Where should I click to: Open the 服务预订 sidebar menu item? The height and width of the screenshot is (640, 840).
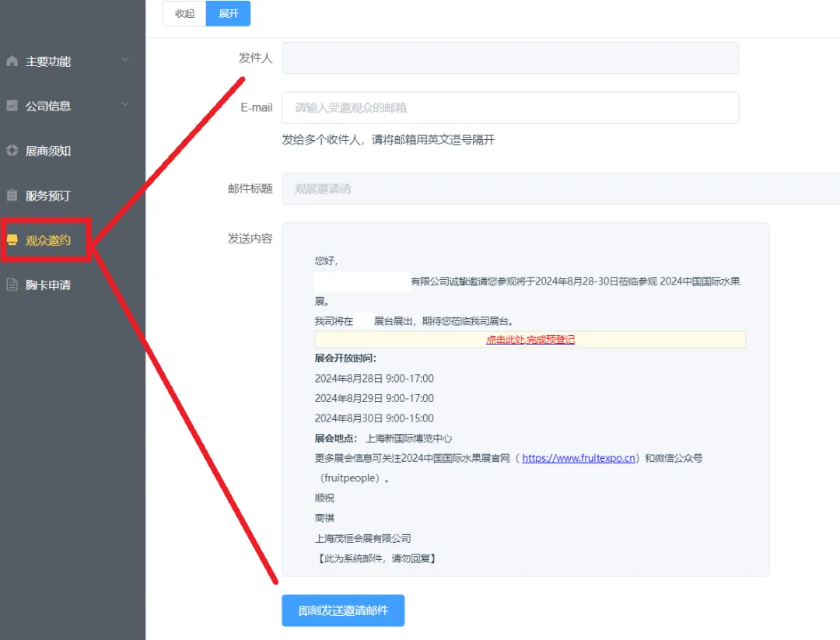click(48, 196)
